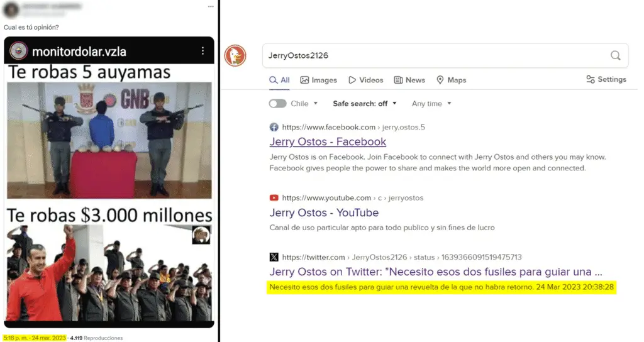Open the Safe search: off dropdown
This screenshot has height=342, width=644.
[365, 104]
